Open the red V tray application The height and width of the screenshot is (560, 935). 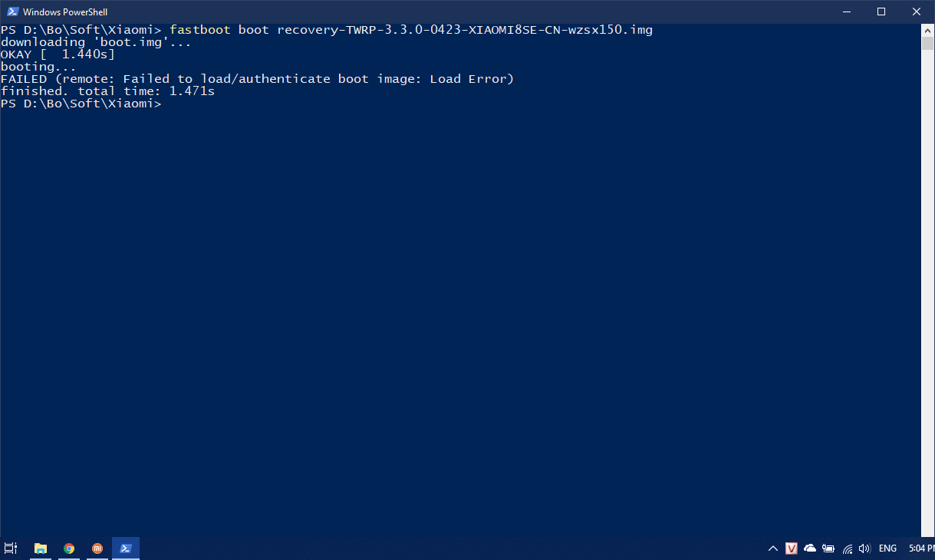point(792,548)
